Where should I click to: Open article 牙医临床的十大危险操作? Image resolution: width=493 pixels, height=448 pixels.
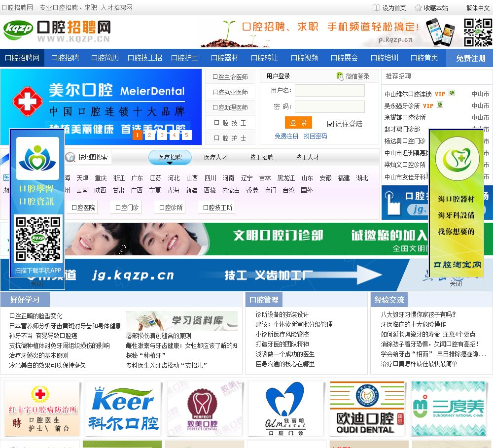pos(413,324)
